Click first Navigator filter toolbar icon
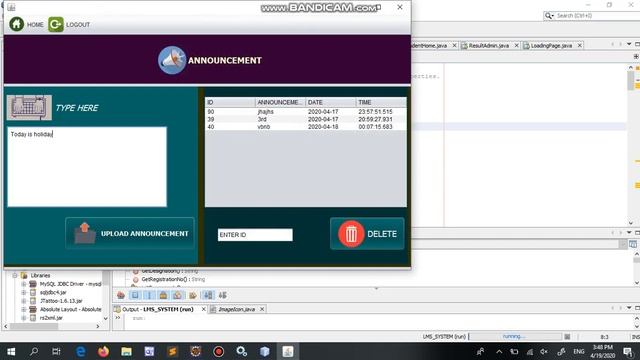 pyautogui.click(x=121, y=295)
